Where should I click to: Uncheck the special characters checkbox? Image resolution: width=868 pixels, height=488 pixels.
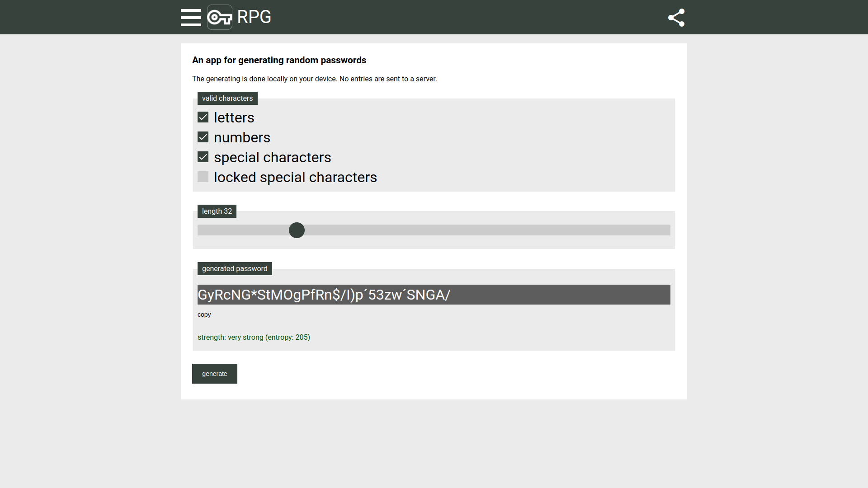tap(203, 157)
